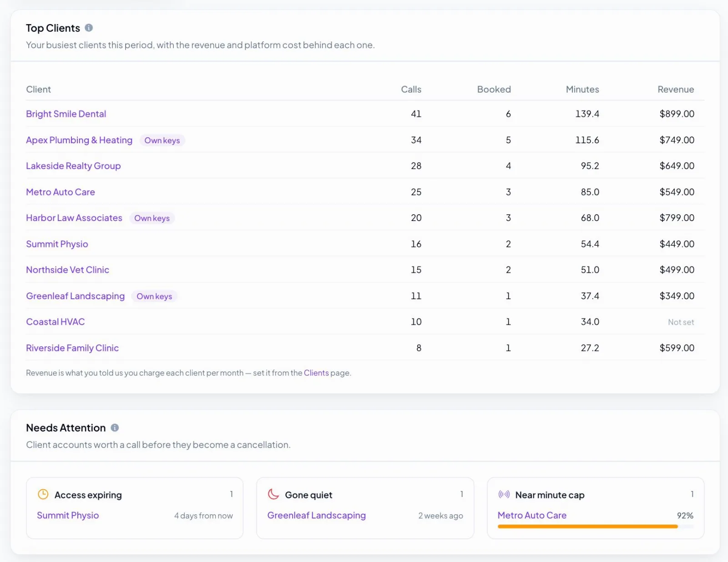
Task: Click the Minutes column header
Action: coord(582,90)
